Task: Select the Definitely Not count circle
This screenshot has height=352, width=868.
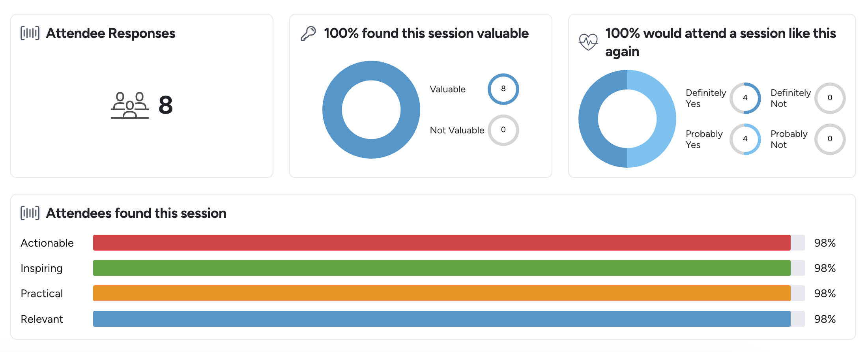Action: coord(830,98)
